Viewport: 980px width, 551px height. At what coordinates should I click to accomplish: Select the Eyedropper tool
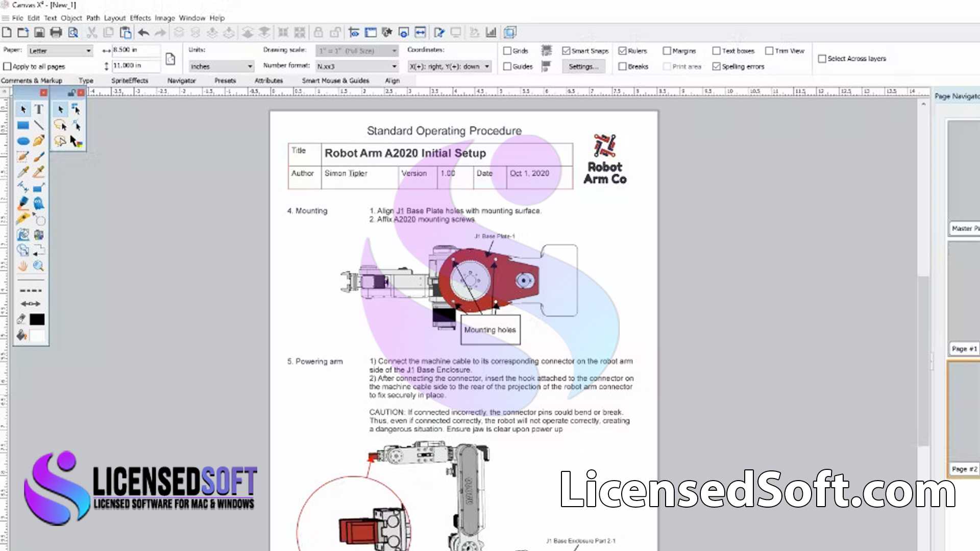point(23,172)
